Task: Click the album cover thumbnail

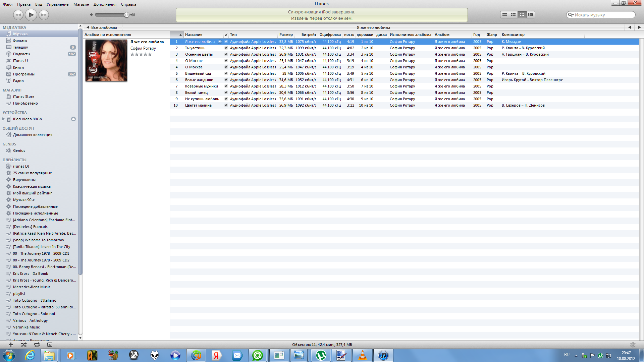Action: pos(106,60)
